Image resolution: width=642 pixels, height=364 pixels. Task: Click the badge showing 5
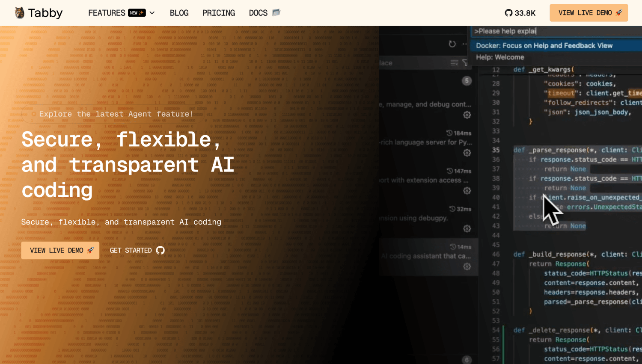tap(467, 80)
